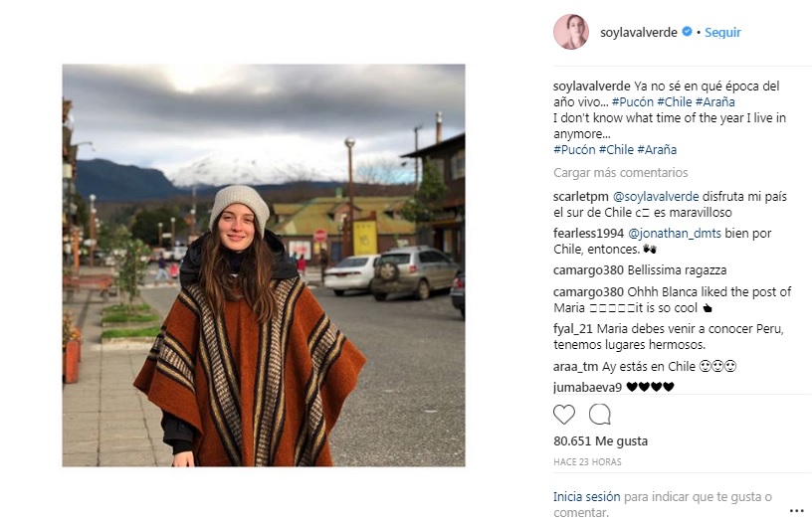Open commenter scarletpm's profile
The height and width of the screenshot is (524, 812).
pyautogui.click(x=581, y=197)
